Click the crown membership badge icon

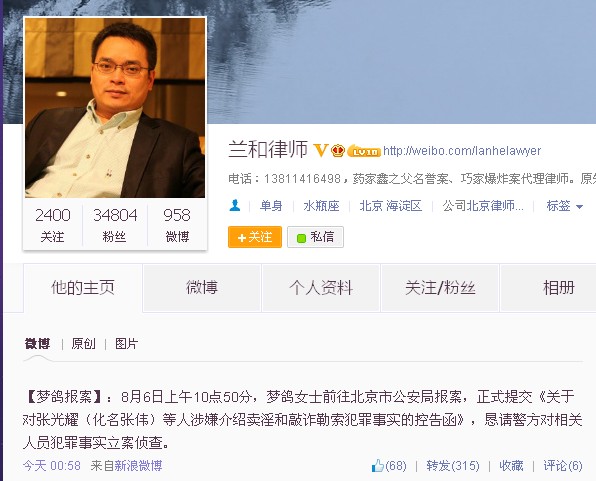(x=338, y=151)
